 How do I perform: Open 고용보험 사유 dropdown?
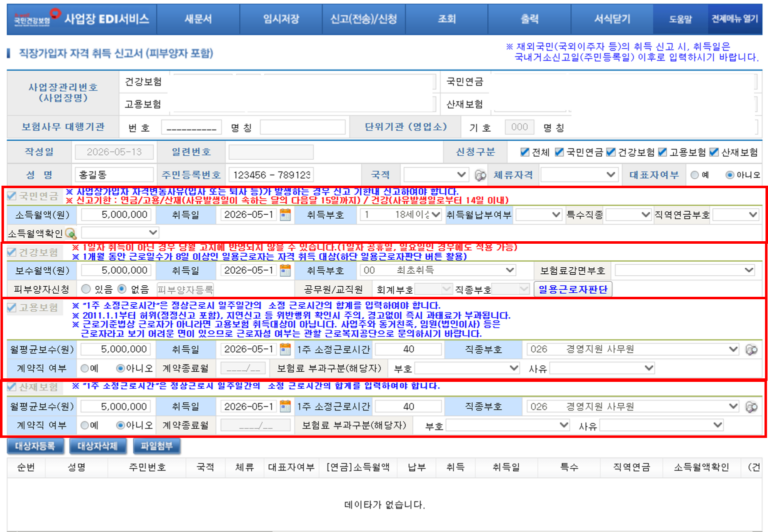pyautogui.click(x=602, y=368)
